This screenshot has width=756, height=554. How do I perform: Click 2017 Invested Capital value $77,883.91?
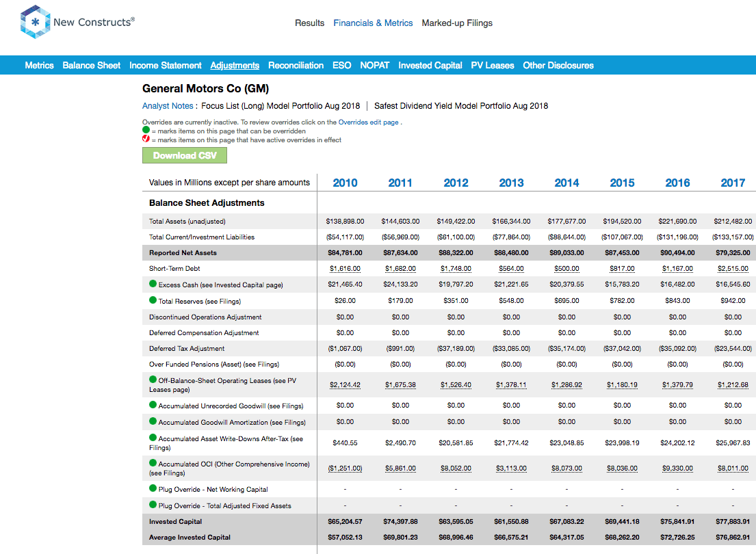tap(733, 522)
